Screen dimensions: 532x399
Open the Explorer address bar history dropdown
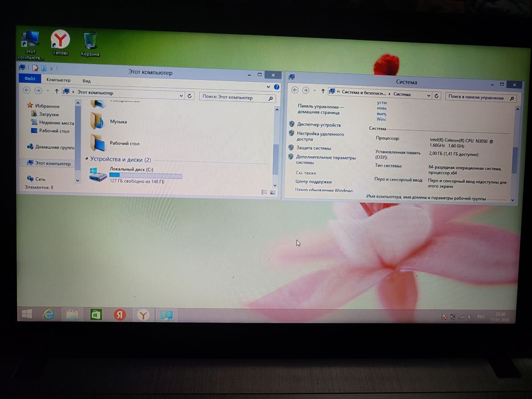(181, 96)
